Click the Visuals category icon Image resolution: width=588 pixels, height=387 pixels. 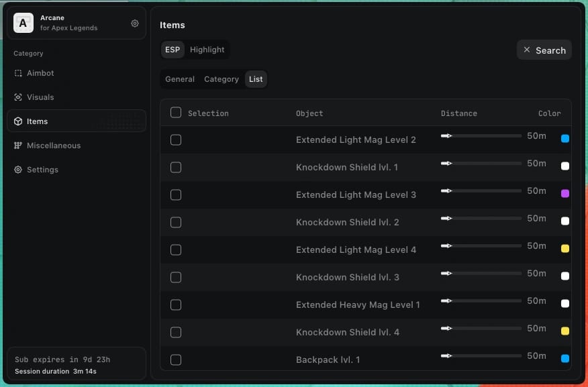(x=18, y=97)
